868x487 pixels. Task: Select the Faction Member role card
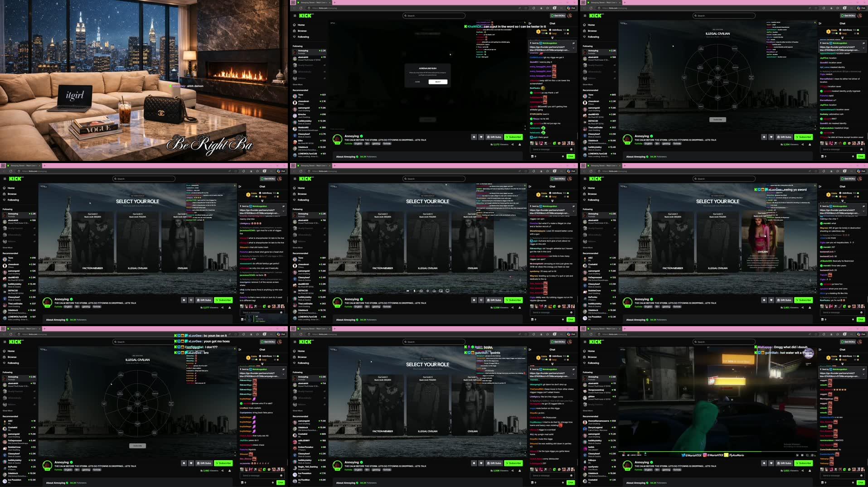(383, 240)
